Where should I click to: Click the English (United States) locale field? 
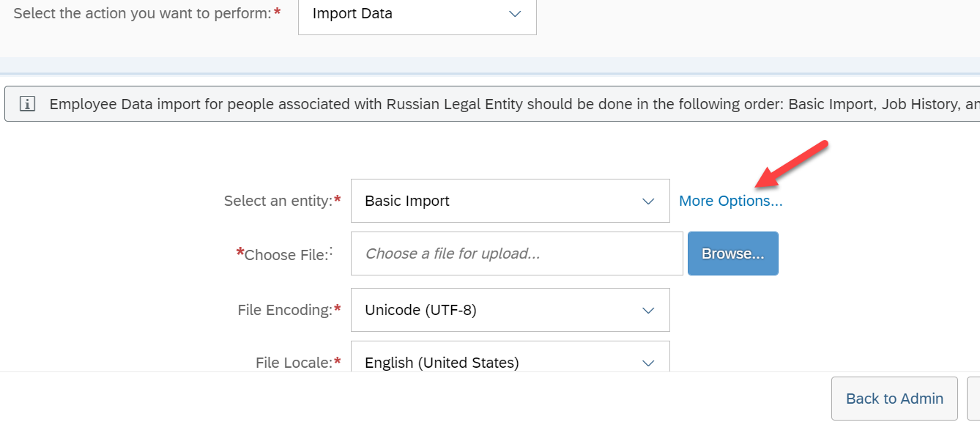point(511,357)
